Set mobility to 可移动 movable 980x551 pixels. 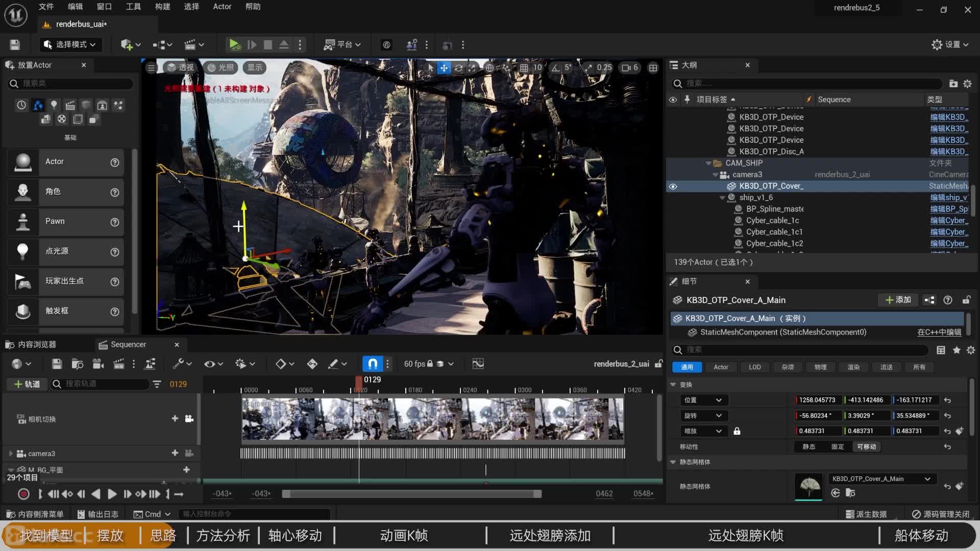[866, 447]
